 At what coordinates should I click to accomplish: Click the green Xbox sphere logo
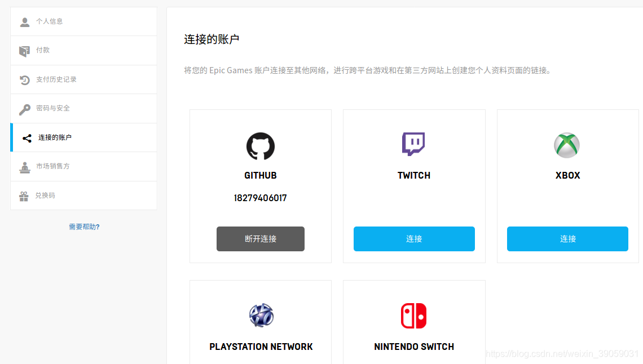[567, 145]
